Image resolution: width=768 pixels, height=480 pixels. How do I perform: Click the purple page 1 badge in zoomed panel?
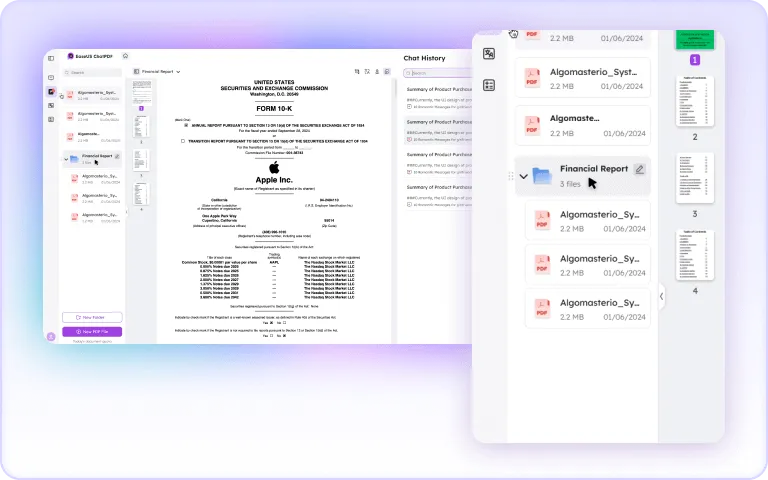point(695,60)
